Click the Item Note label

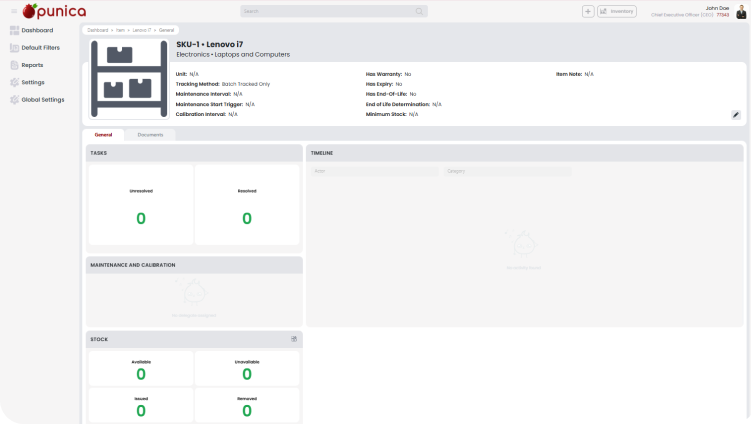(569, 74)
